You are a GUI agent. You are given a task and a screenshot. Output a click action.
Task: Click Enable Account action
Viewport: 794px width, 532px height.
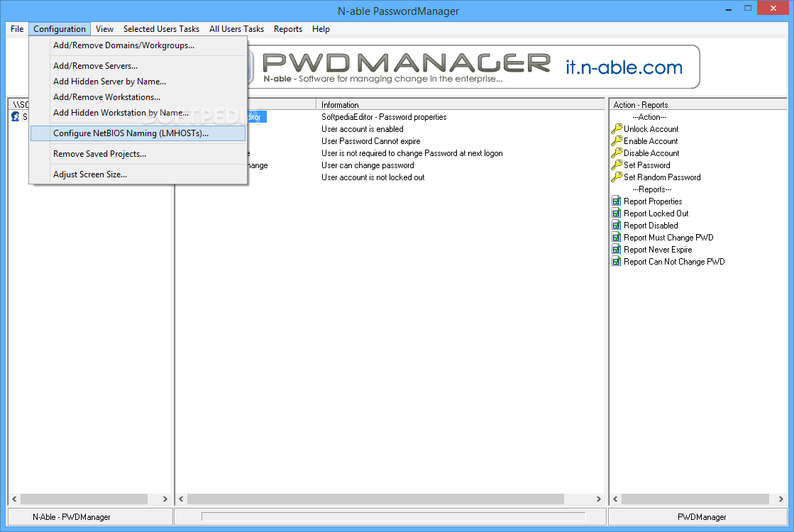(650, 141)
